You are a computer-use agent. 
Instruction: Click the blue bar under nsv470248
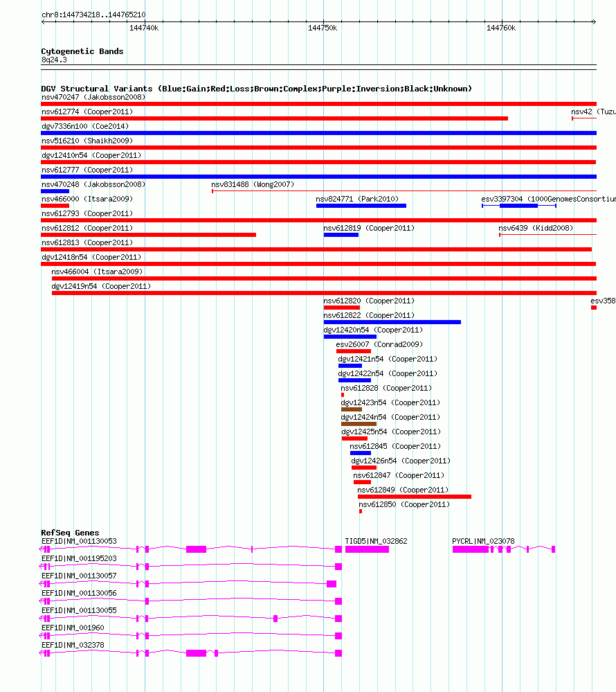point(55,191)
